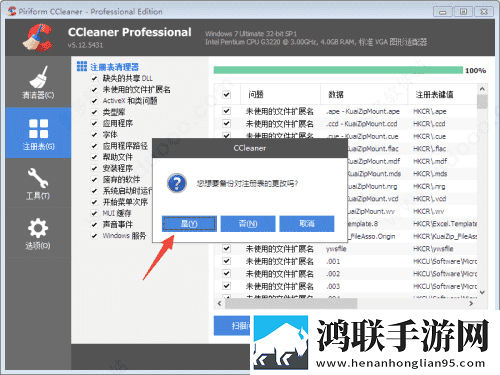Open the Options (选项) gear section
Viewport: 500px width, 375px height.
click(38, 233)
